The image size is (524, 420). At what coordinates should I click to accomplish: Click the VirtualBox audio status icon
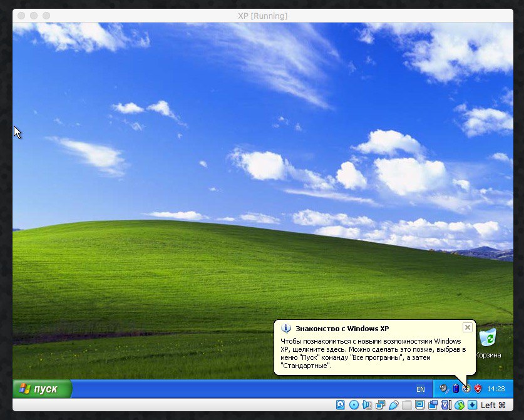[367, 405]
